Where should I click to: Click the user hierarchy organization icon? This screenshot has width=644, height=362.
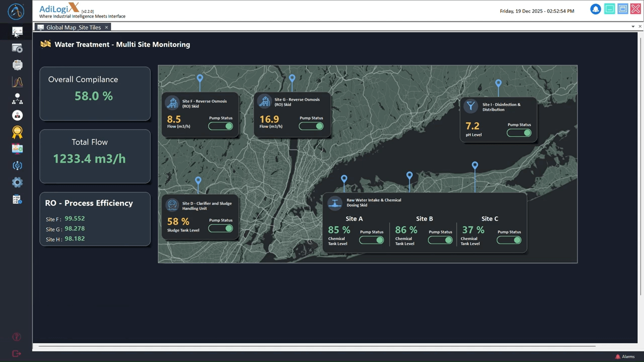point(17,99)
